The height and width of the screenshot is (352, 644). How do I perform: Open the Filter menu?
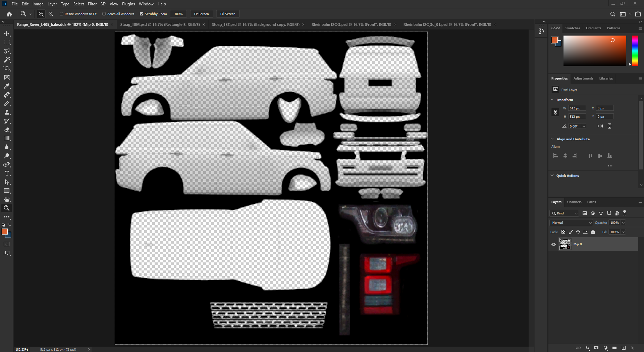tap(92, 4)
